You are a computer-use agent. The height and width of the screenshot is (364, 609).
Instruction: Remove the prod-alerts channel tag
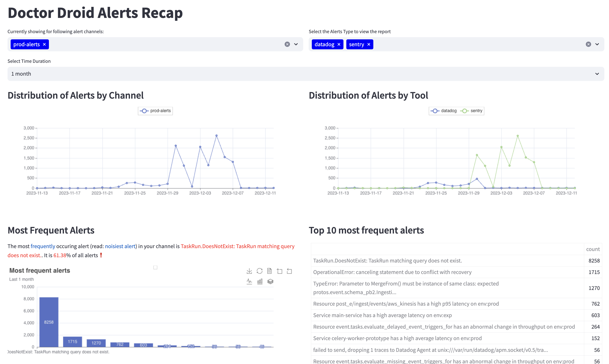click(44, 44)
